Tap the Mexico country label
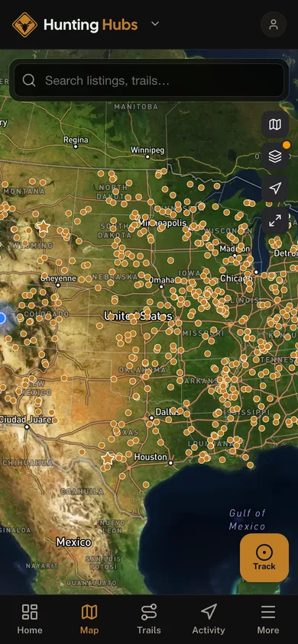This screenshot has height=644, width=298. click(x=74, y=542)
